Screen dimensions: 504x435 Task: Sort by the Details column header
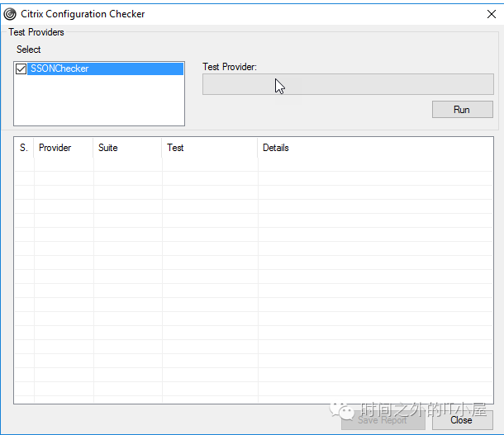(x=375, y=148)
